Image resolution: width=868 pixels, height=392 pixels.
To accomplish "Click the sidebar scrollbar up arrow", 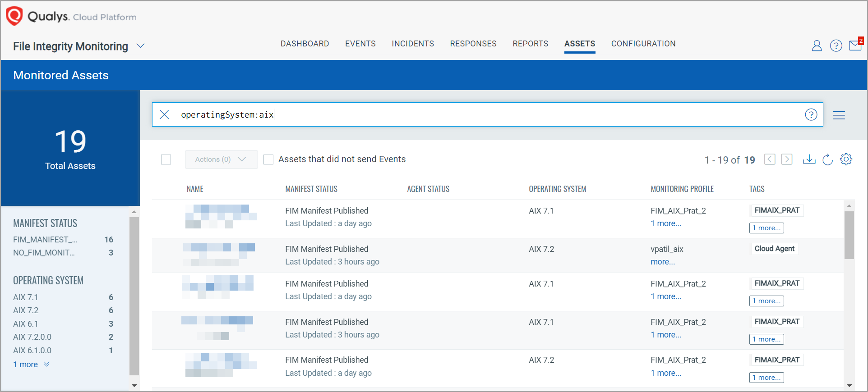I will [x=134, y=212].
